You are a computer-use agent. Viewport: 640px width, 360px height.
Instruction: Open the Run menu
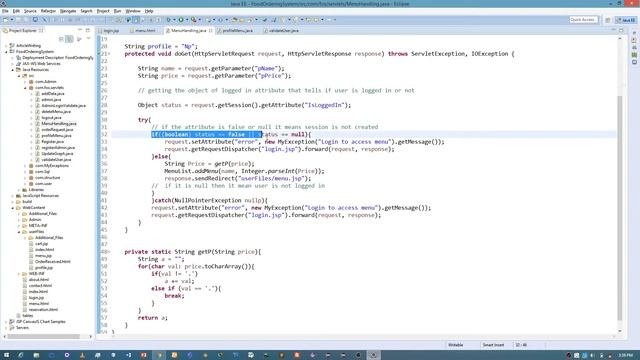tap(118, 11)
